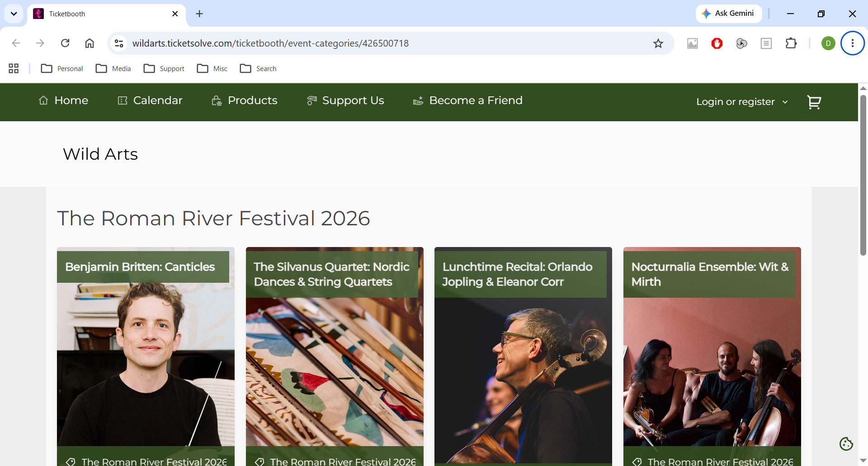
Task: Open the Search bookmarks folder
Action: tap(259, 68)
